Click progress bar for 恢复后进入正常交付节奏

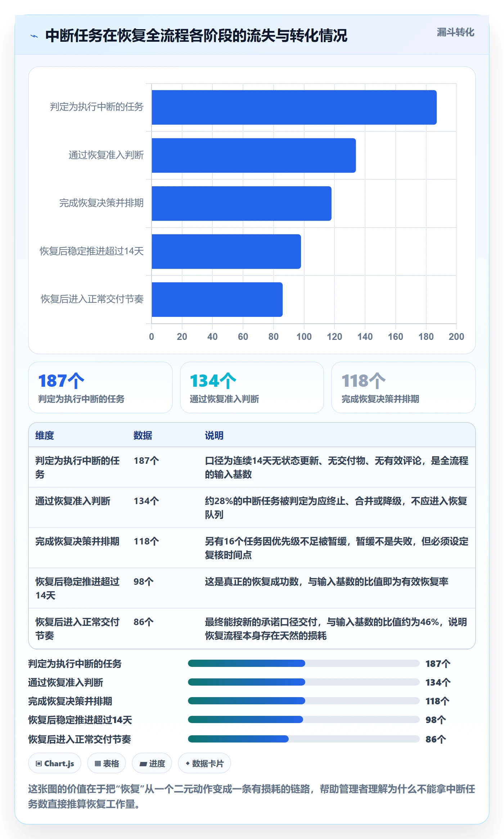coord(304,739)
